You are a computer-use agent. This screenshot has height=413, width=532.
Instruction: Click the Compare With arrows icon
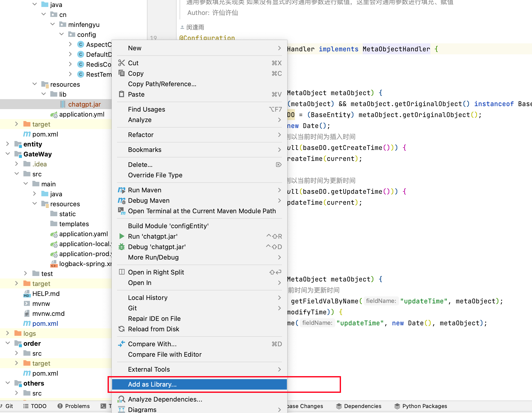121,344
